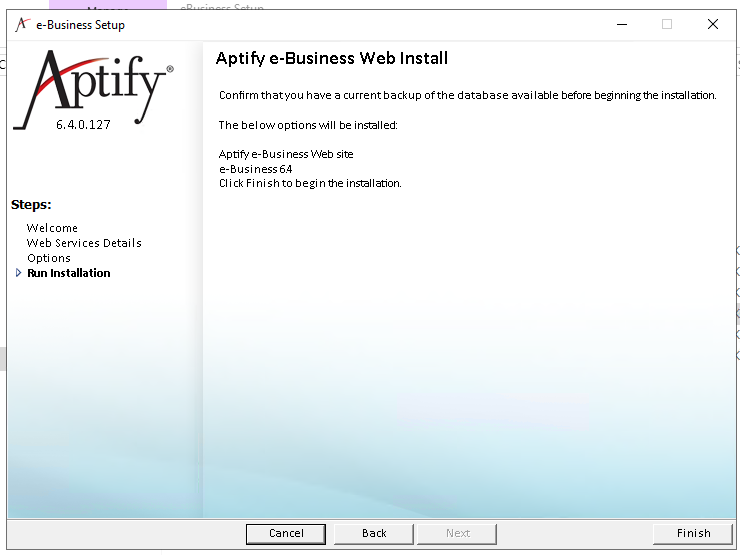Select the Welcome step
Image resolution: width=740 pixels, height=555 pixels.
click(x=52, y=228)
